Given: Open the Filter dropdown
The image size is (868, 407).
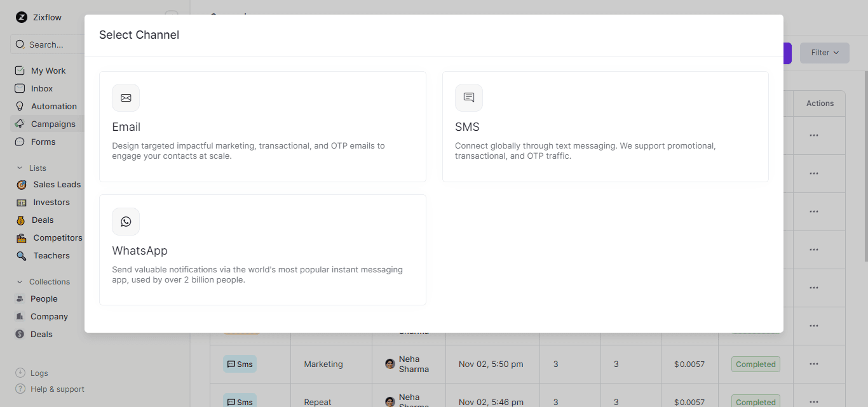Looking at the screenshot, I should pos(824,53).
